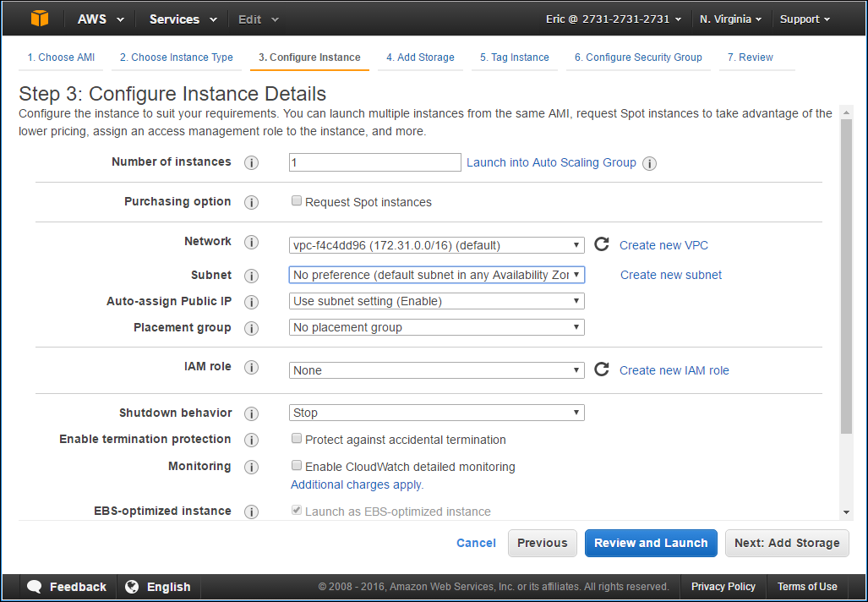Click the Cancel link
Viewport: 868px width, 602px height.
point(476,544)
